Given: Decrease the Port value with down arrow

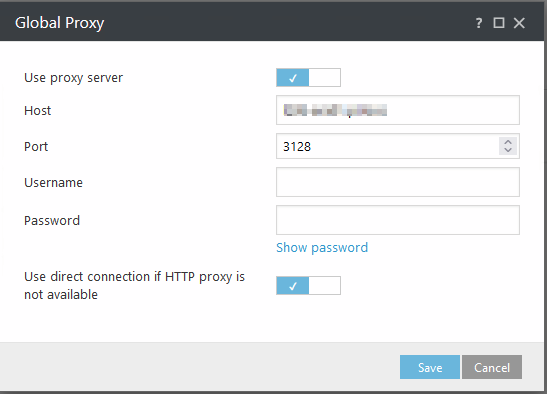Looking at the screenshot, I should coord(508,150).
